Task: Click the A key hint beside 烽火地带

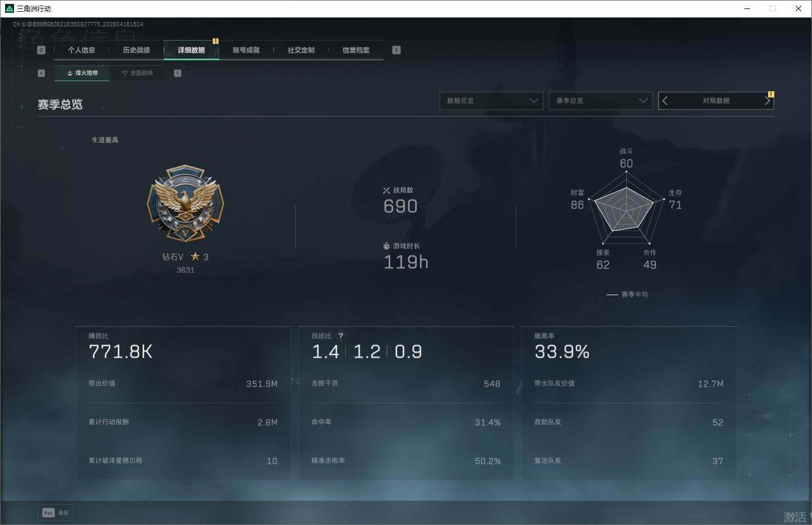Action: click(x=41, y=73)
